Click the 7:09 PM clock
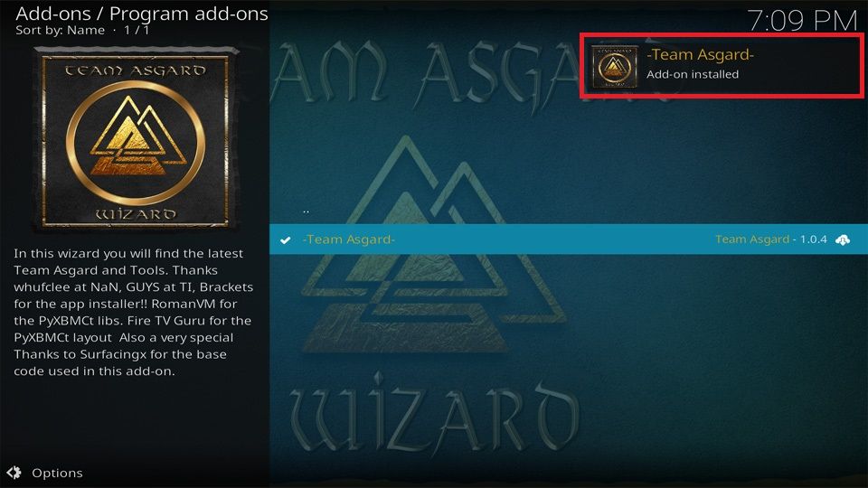868x488 pixels. (803, 21)
